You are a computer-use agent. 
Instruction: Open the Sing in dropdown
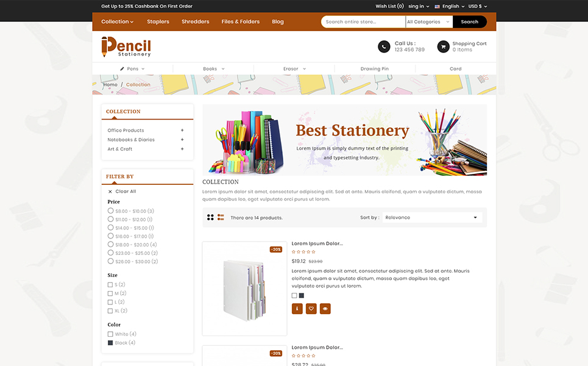tap(419, 6)
